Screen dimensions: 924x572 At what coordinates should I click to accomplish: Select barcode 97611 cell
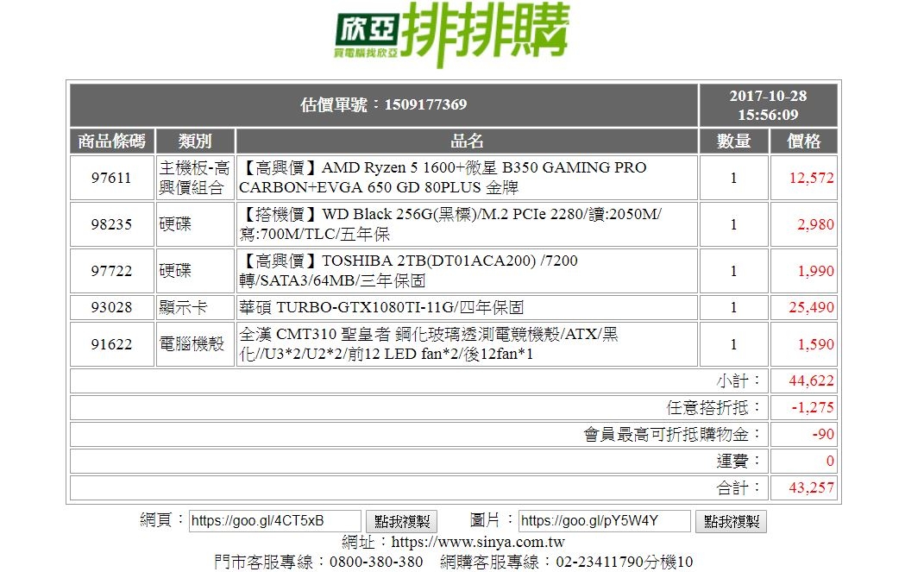(112, 178)
